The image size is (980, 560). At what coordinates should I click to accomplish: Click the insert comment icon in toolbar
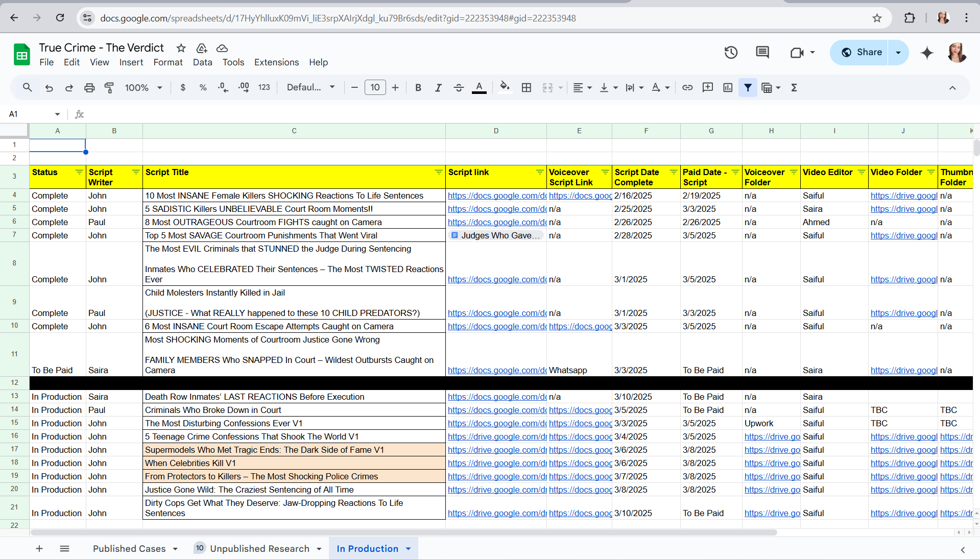[708, 87]
